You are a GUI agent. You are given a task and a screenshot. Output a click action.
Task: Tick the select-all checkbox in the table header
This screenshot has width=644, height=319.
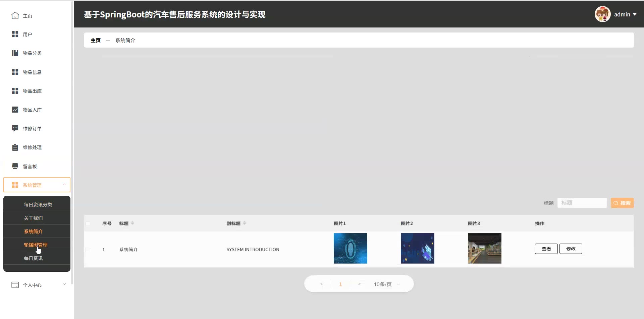(88, 224)
